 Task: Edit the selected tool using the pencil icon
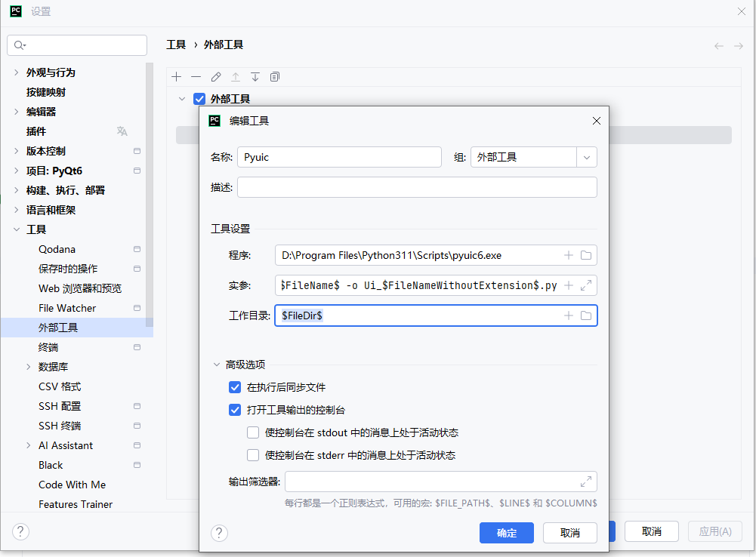tap(215, 76)
